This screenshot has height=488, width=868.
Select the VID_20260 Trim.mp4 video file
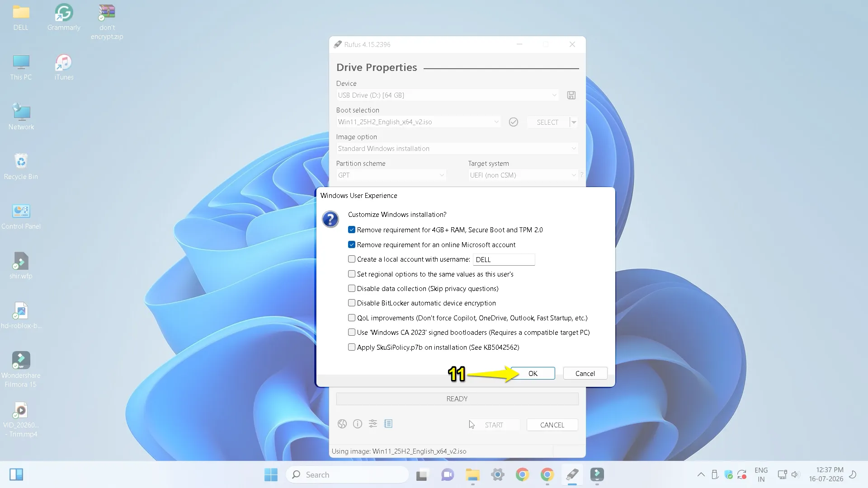click(x=21, y=419)
